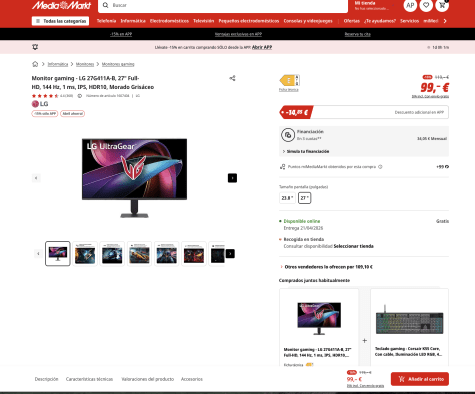Click the bell icon in the promo banner
The width and height of the screenshot is (475, 394).
coord(35,47)
